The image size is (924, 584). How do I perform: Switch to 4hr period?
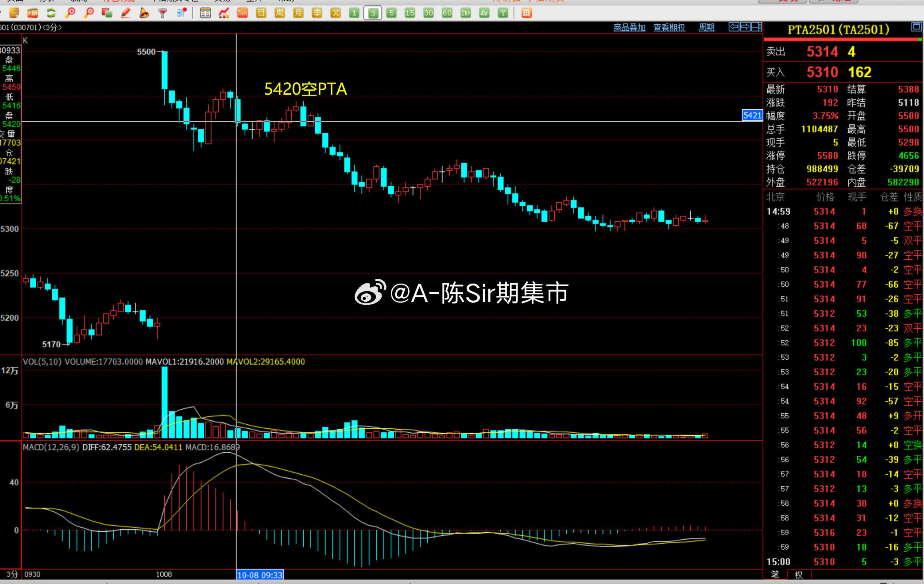coord(484,13)
